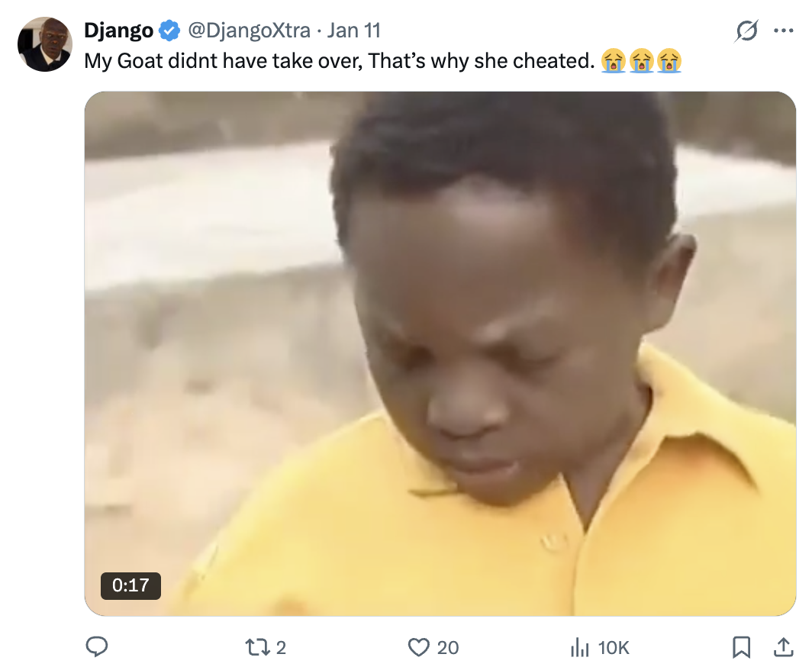Click the crying face emojis
This screenshot has height=667, width=812.
[x=640, y=60]
